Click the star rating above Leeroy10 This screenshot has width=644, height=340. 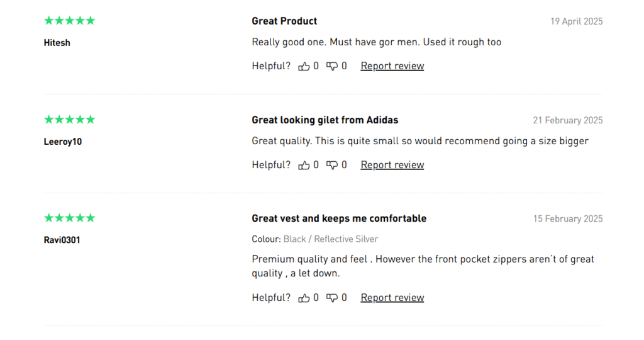coord(69,120)
